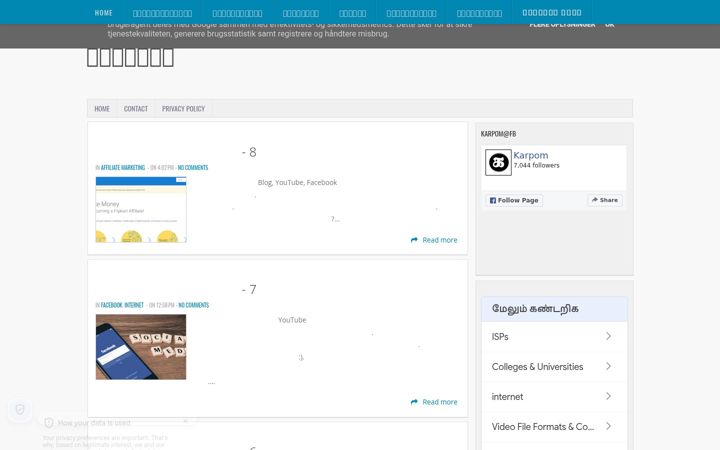Screen dimensions: 720x450
Task: Open the FACEBOOK category link of post 7
Action: 112,305
